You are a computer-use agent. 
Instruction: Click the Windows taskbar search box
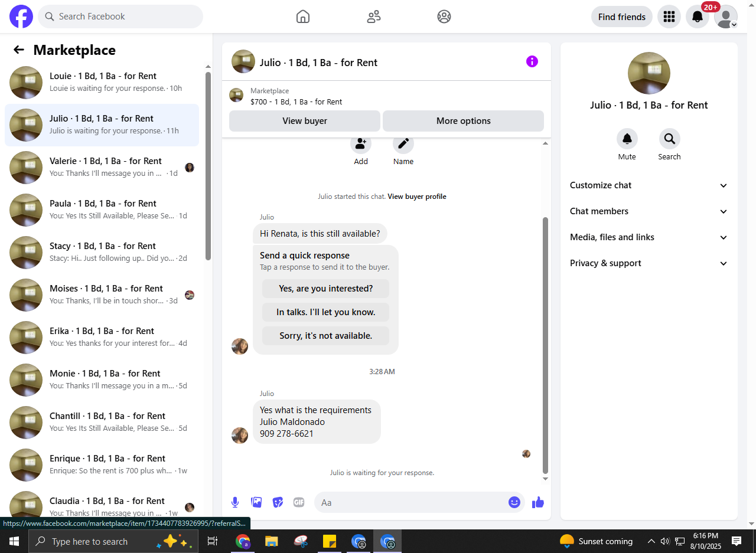click(x=113, y=541)
